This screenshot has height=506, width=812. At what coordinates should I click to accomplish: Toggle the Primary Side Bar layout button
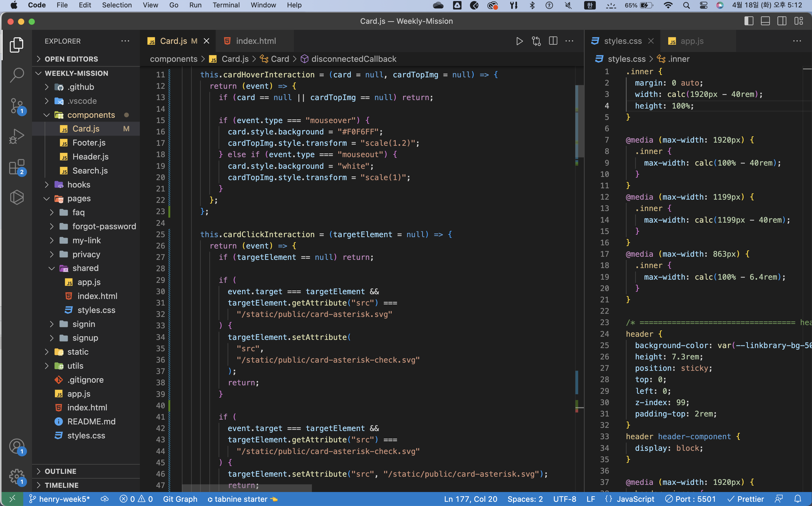click(749, 21)
